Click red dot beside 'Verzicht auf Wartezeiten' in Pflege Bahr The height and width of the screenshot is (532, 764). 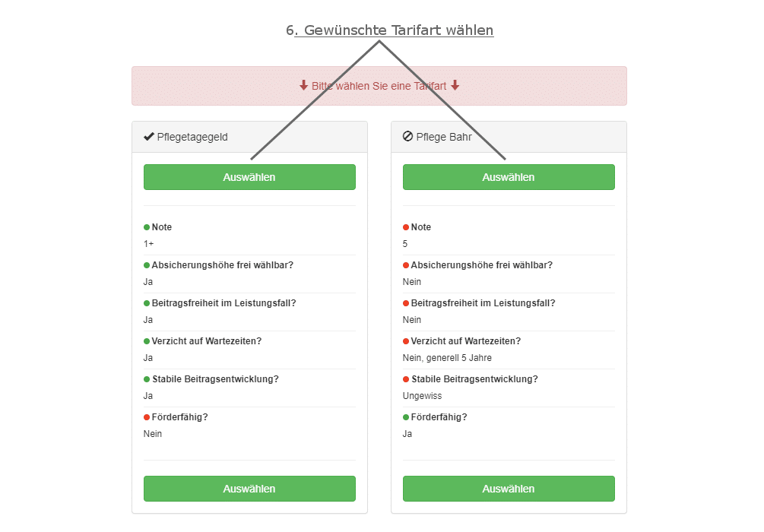tap(406, 341)
